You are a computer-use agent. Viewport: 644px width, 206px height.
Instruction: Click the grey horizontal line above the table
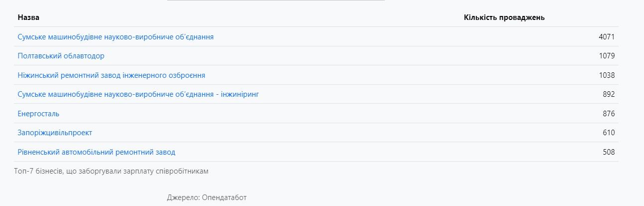(276, 0)
